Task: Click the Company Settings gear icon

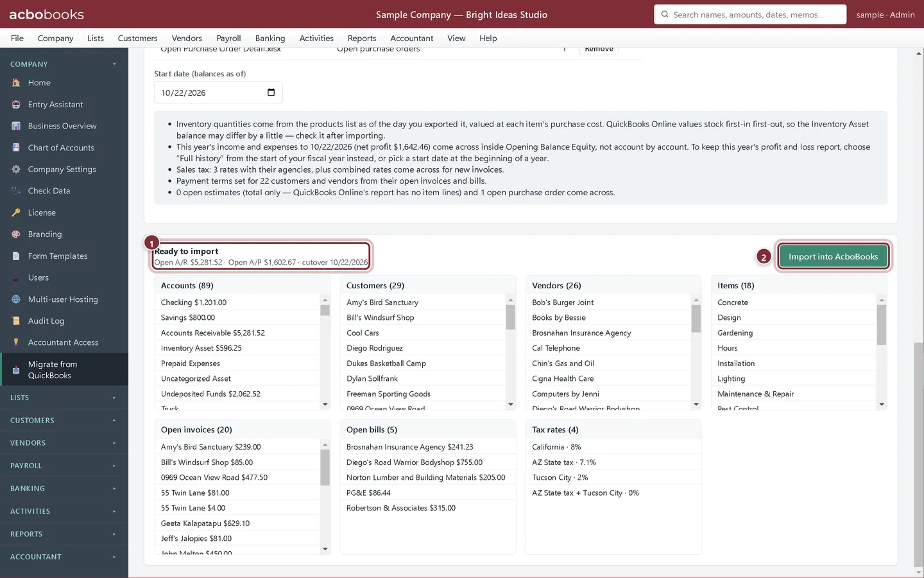Action: point(16,170)
